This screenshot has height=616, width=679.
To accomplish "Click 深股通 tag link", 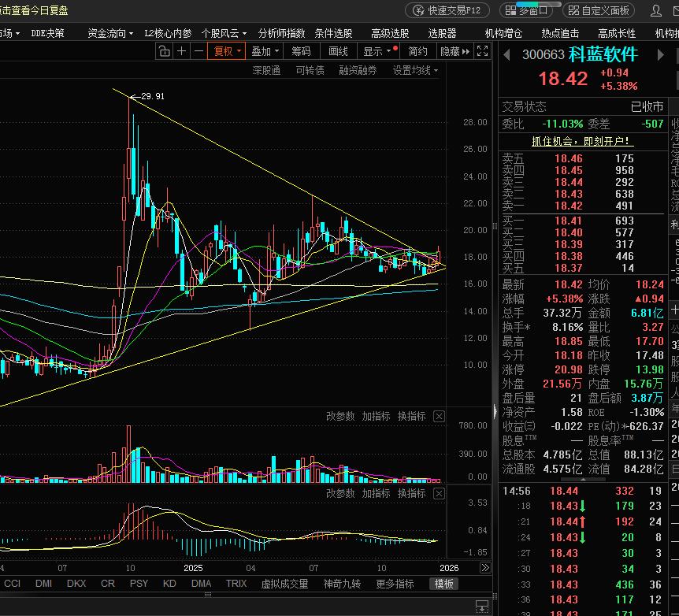I will [266, 70].
